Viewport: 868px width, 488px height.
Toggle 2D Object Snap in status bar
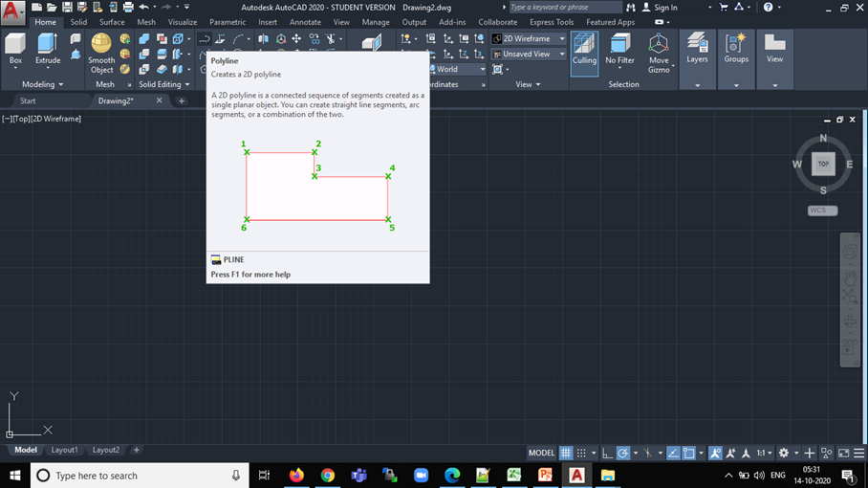[688, 454]
